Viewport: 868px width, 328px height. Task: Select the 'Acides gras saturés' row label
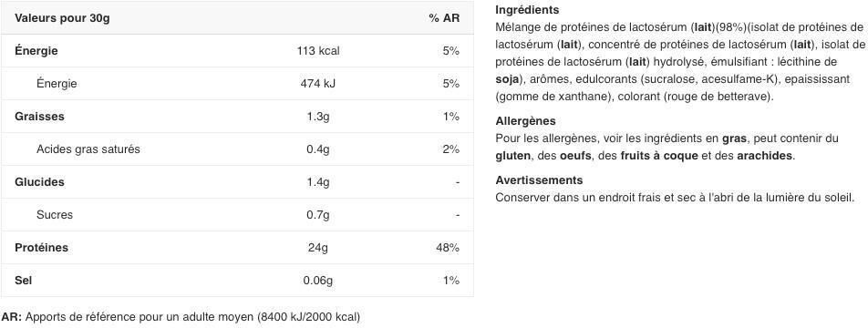coord(88,149)
